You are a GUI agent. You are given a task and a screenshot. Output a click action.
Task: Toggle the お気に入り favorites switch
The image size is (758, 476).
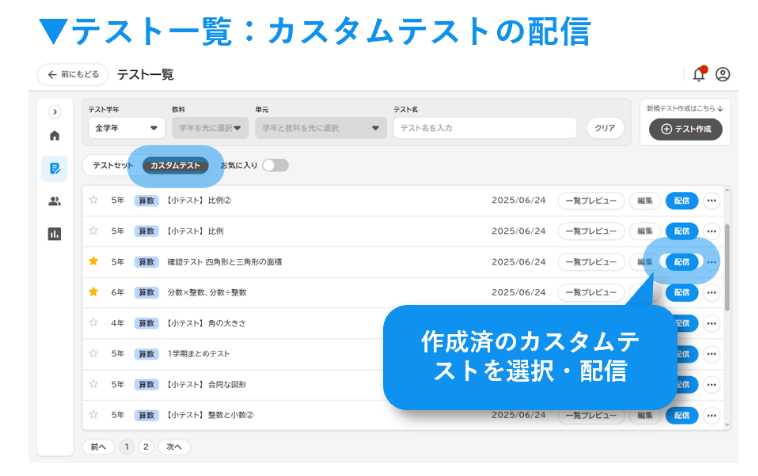(274, 165)
